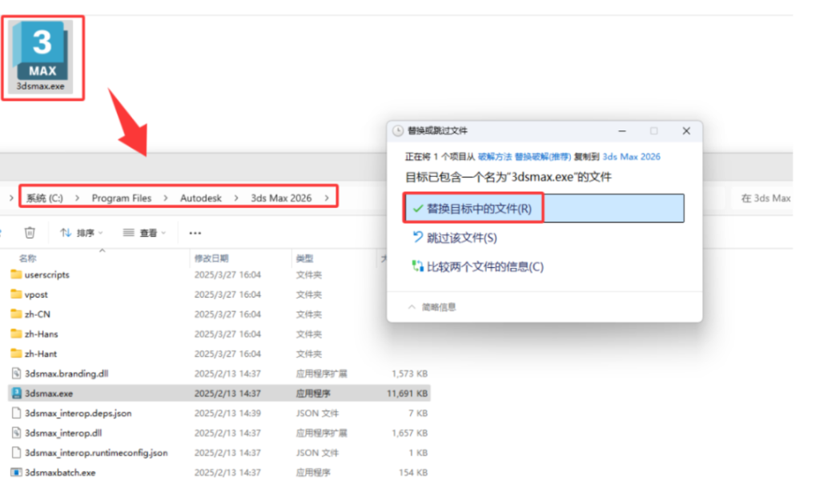The width and height of the screenshot is (820, 504).
Task: Open the 破解方法 source link in dialog
Action: pos(494,157)
